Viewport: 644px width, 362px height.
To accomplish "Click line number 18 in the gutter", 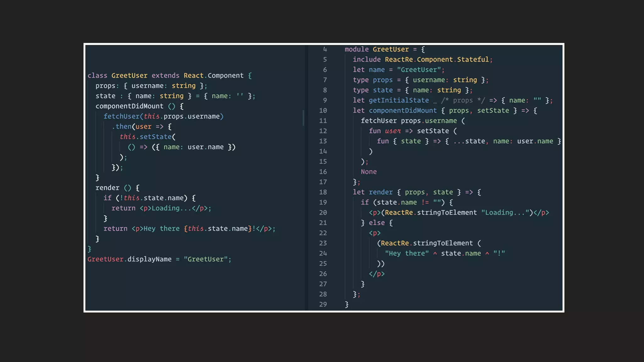I will point(323,192).
